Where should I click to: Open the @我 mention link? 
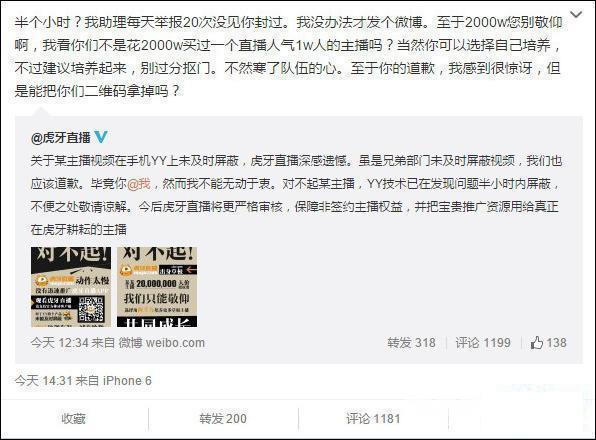pos(139,184)
